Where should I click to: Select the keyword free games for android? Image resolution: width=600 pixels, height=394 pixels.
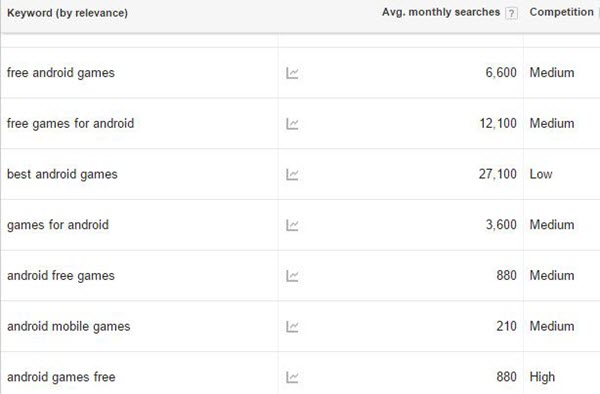(70, 124)
